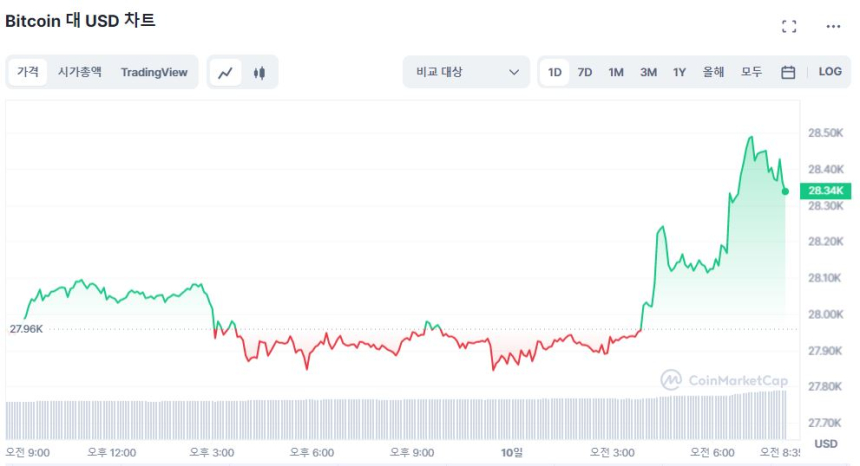Viewport: 860px width, 466px height.
Task: Select the 1M time range
Action: (x=616, y=72)
